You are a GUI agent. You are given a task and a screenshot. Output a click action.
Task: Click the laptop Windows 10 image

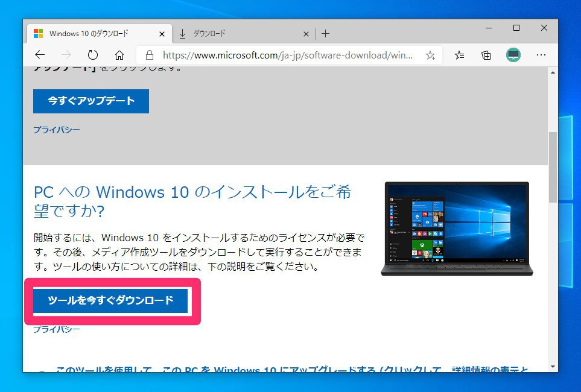tap(457, 229)
